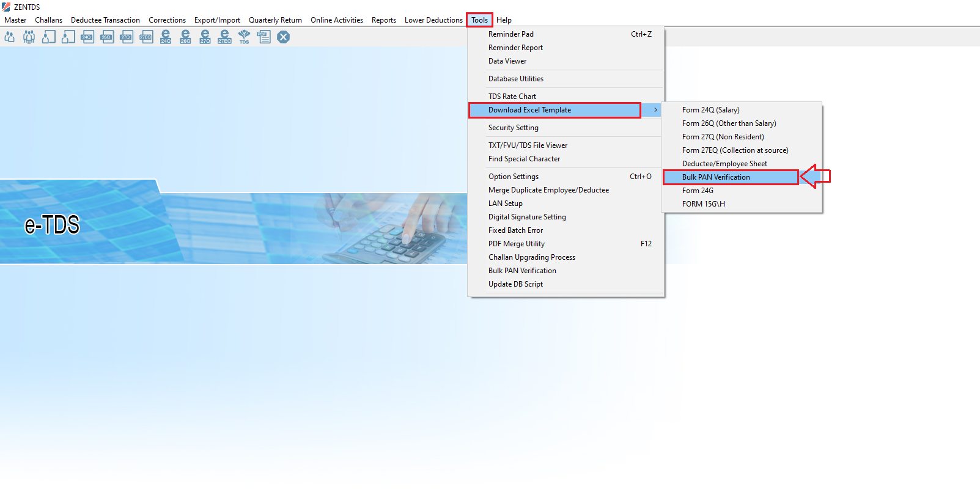Image resolution: width=980 pixels, height=495 pixels.
Task: Click the e-26Q return icon
Action: [x=185, y=37]
